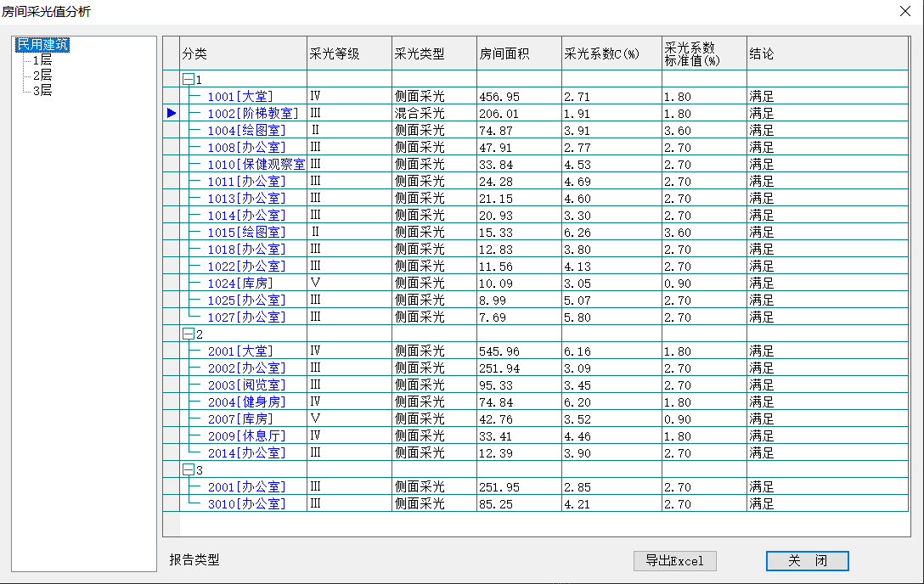Select the 混合采光 cell for room 1002

(x=434, y=113)
